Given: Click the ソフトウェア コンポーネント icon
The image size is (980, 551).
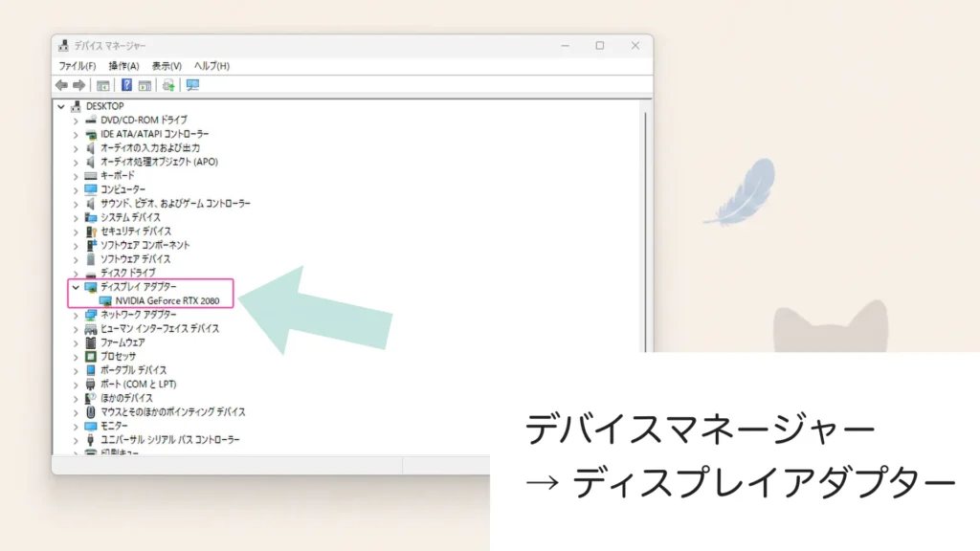Looking at the screenshot, I should click(x=91, y=245).
